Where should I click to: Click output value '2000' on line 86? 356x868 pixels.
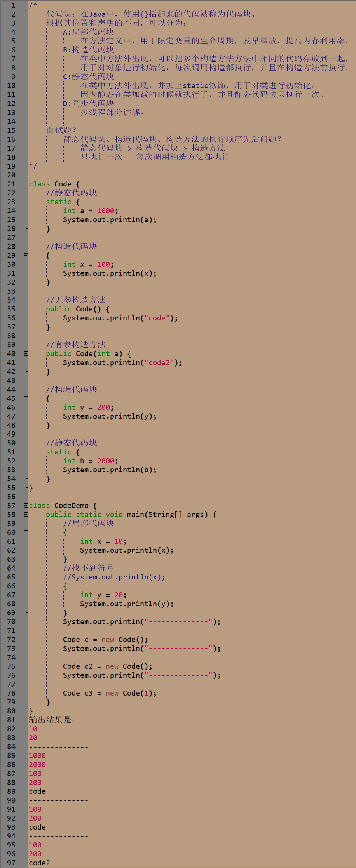click(37, 765)
